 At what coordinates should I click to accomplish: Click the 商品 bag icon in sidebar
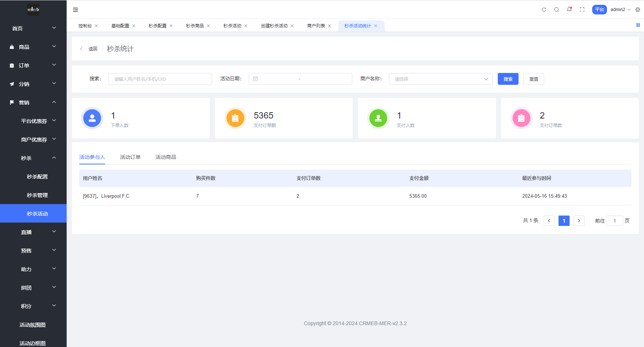tap(12, 47)
